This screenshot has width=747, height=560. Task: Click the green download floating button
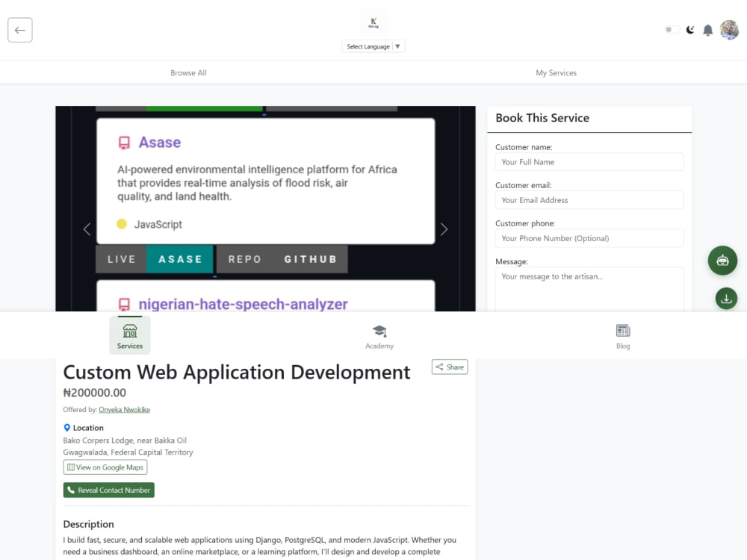[726, 299]
